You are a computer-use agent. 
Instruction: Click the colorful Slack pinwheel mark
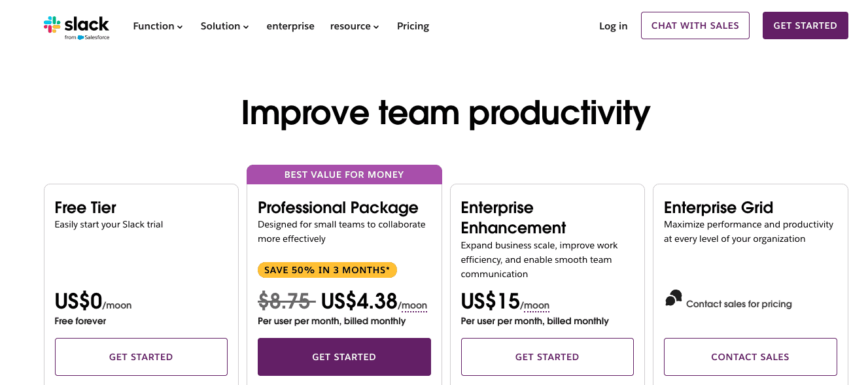pyautogui.click(x=50, y=26)
